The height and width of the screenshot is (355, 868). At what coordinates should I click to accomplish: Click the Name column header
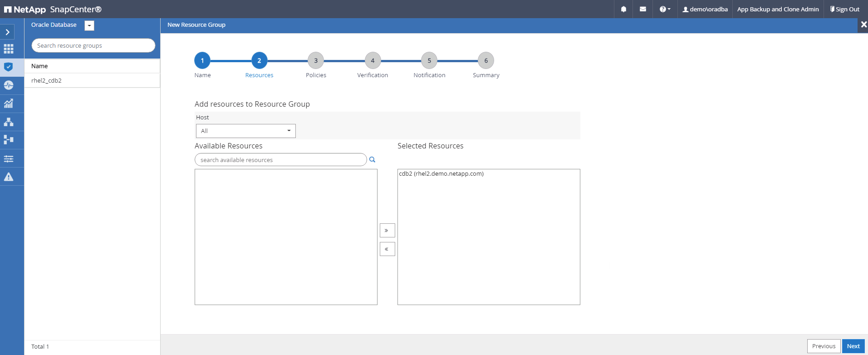point(39,66)
